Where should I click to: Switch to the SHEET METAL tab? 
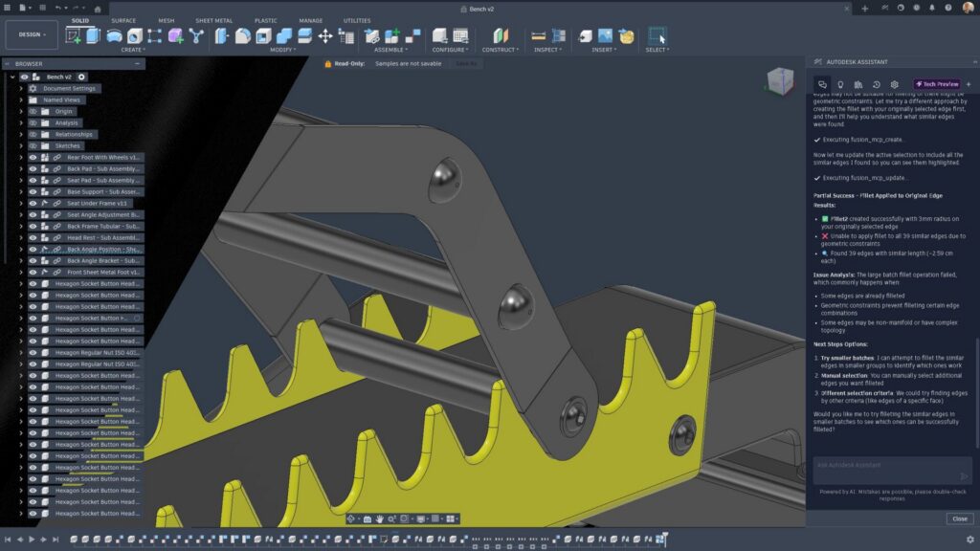tap(212, 20)
